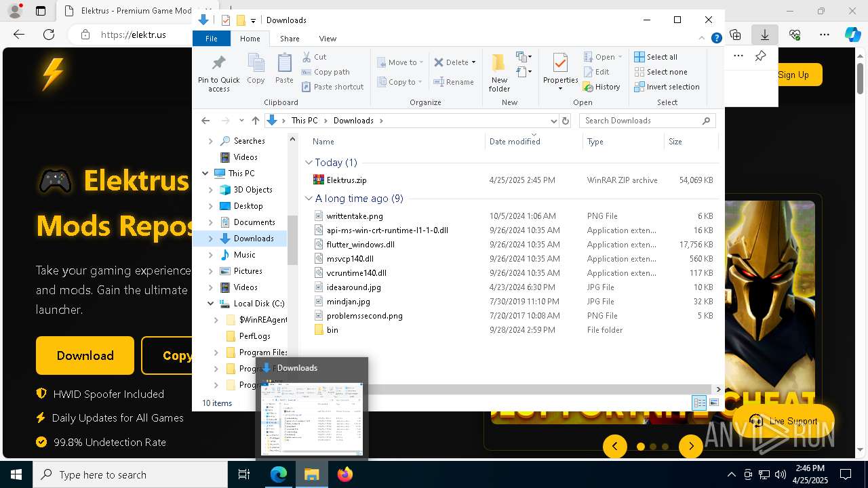Click the Delete ribbon button
Image resolution: width=868 pixels, height=488 pixels.
[x=454, y=62]
